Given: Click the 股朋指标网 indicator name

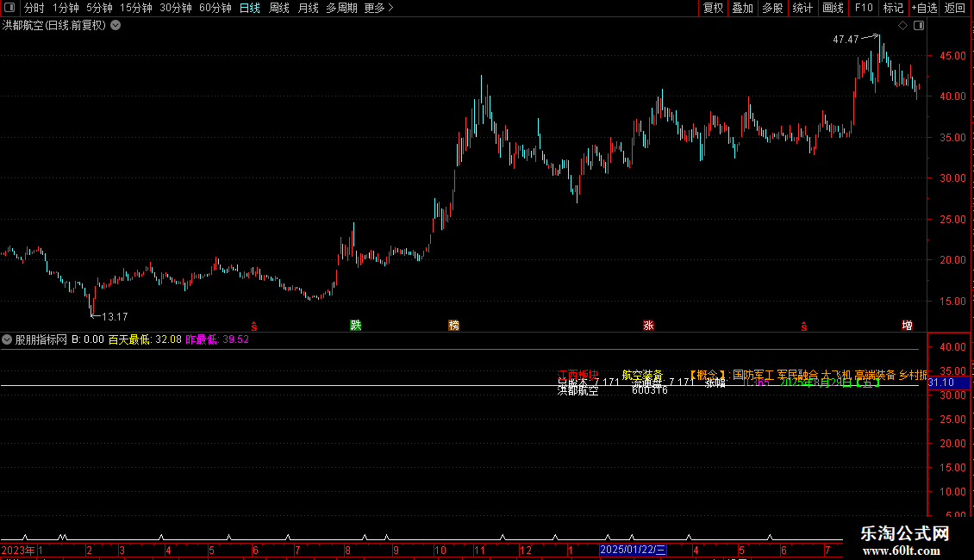Looking at the screenshot, I should (41, 339).
